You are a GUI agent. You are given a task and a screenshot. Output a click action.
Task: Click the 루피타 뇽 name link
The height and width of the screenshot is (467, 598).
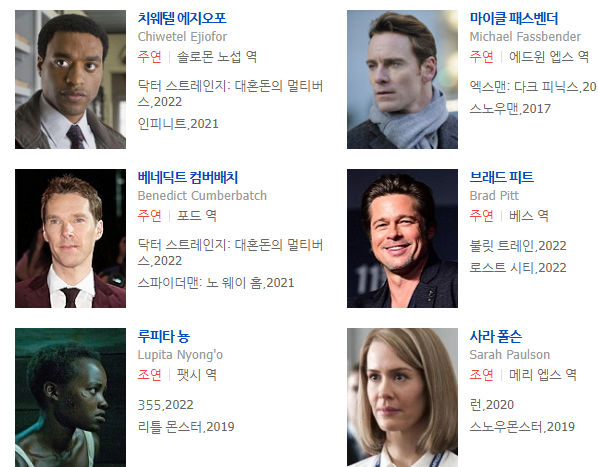coord(164,336)
